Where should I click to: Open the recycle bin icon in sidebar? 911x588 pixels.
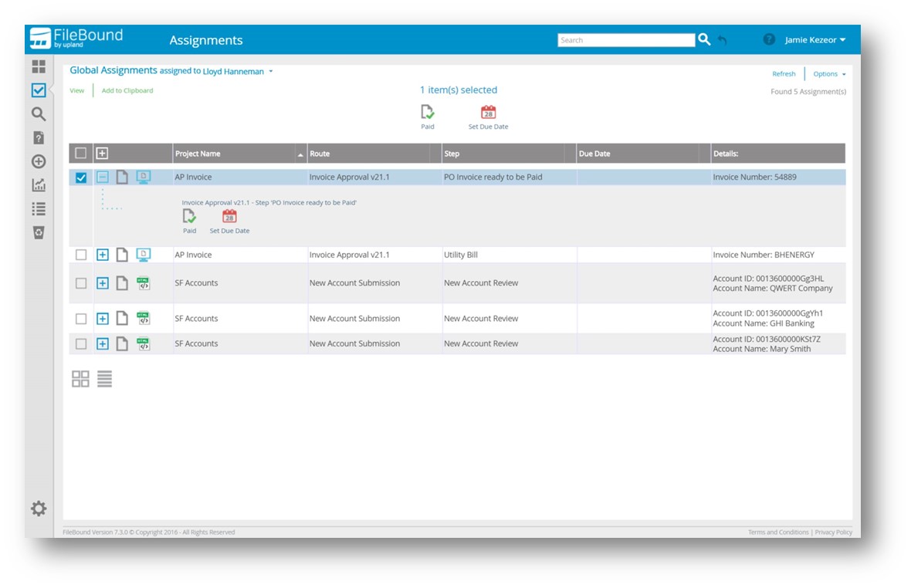point(39,232)
